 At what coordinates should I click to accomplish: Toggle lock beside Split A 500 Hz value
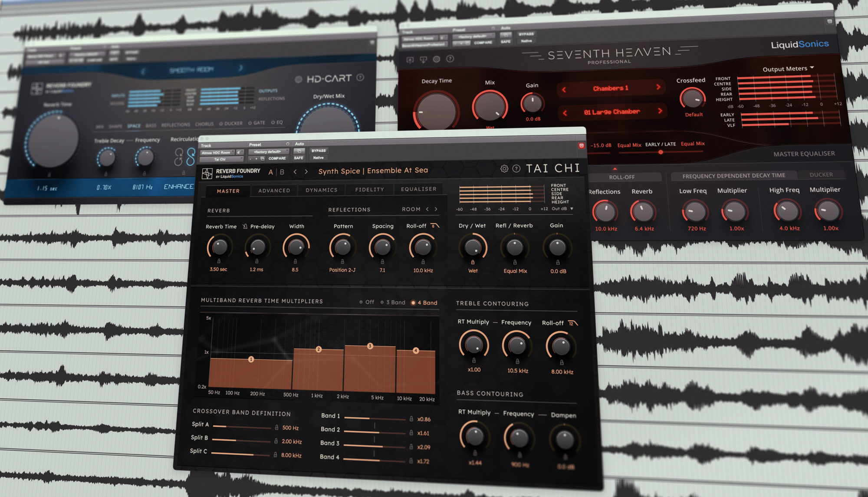[276, 428]
